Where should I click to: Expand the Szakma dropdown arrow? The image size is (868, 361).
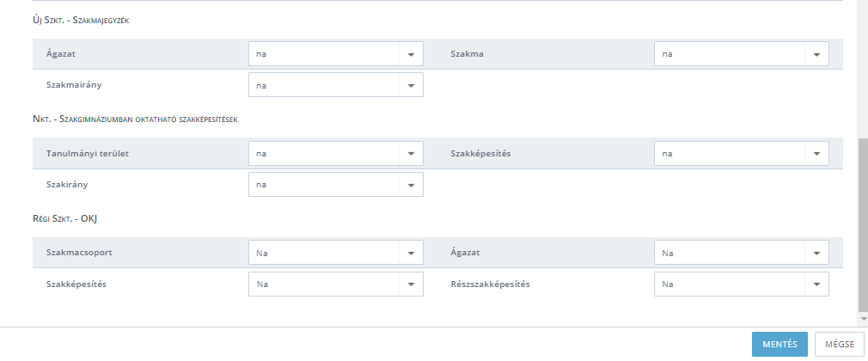coord(816,54)
